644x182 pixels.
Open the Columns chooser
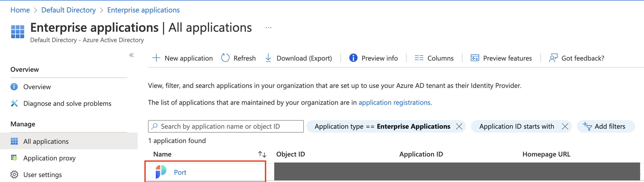point(434,58)
